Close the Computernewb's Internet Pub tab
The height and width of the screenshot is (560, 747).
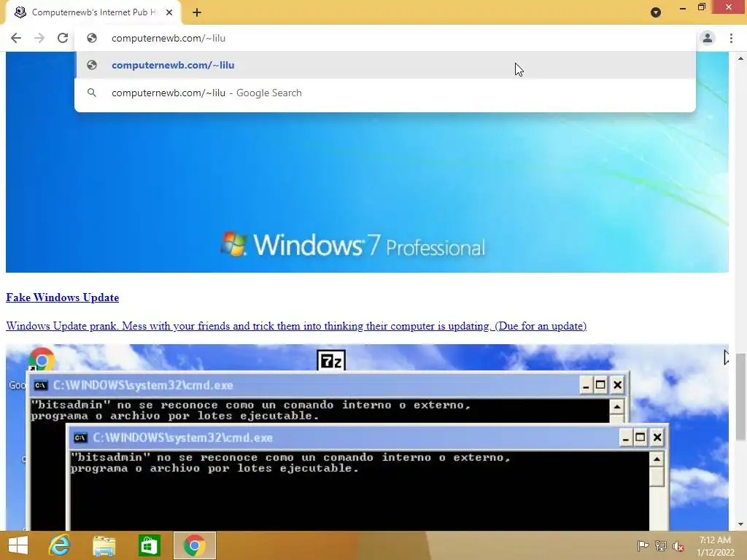169,12
